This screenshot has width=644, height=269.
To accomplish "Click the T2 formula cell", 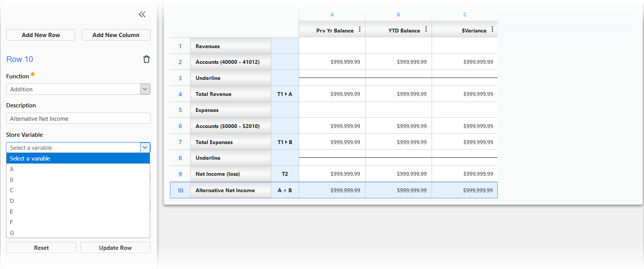I will pos(285,174).
